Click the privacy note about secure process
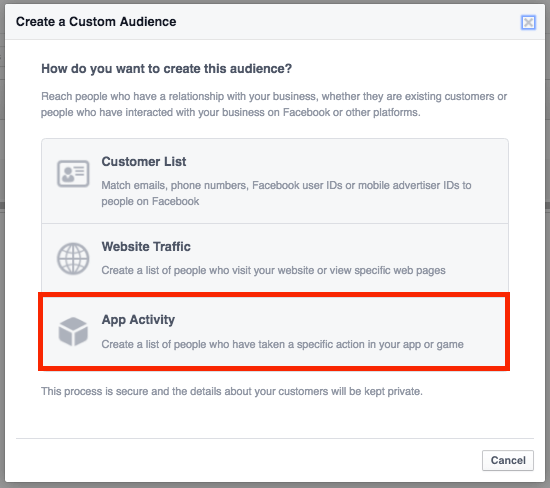The height and width of the screenshot is (488, 550). pyautogui.click(x=232, y=391)
